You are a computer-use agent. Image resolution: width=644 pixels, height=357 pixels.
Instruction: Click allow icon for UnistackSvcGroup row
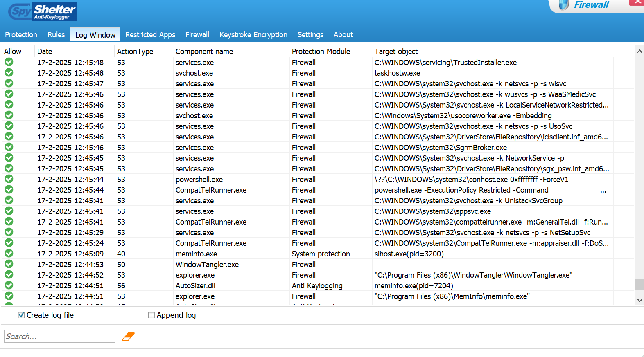(x=9, y=200)
